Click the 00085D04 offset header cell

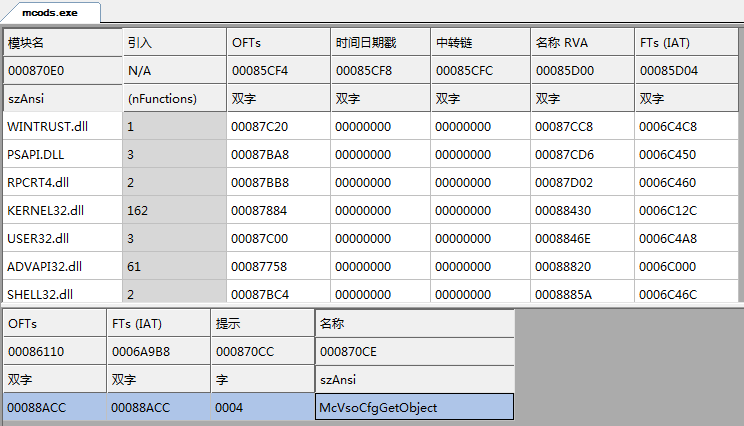pos(687,71)
